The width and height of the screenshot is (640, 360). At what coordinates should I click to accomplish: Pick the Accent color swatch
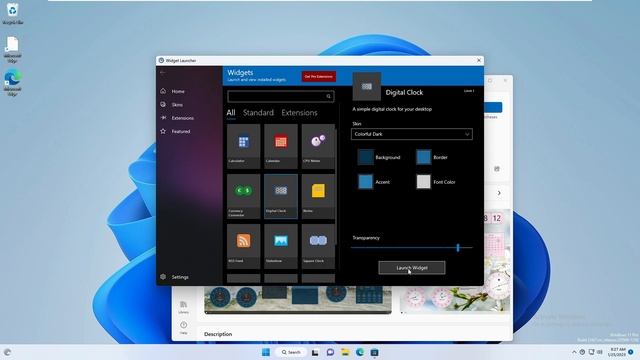coord(366,182)
